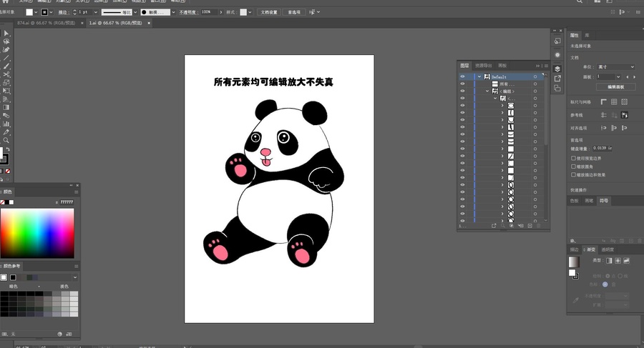Screen dimensions: 644x348
Task: Select radial gradient type icon
Action: (x=618, y=261)
